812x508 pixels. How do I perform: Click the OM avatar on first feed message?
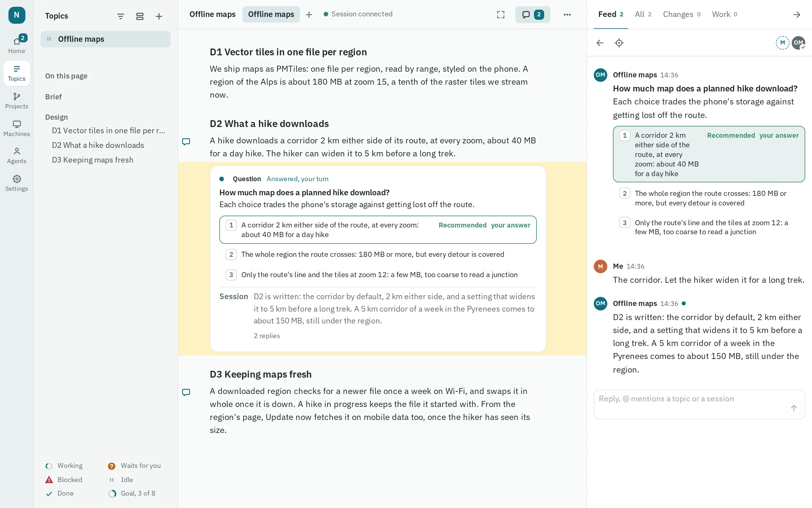click(x=600, y=75)
